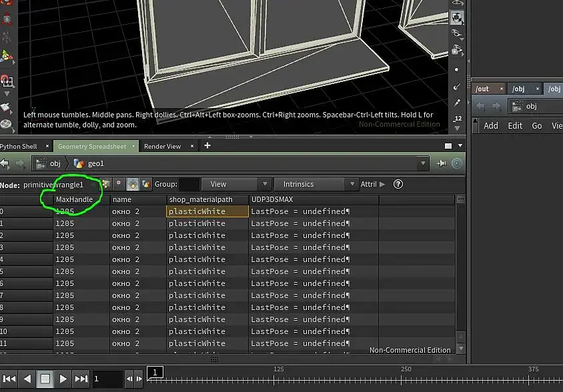Click UDP3DSMAX column header
This screenshot has width=563, height=392.
coord(314,199)
